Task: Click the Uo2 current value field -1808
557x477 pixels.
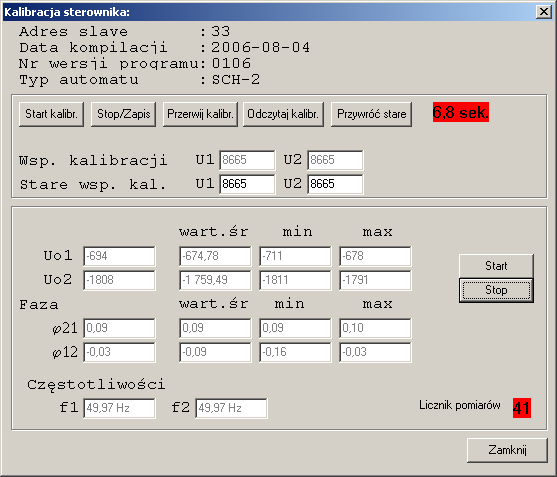Action: click(119, 280)
